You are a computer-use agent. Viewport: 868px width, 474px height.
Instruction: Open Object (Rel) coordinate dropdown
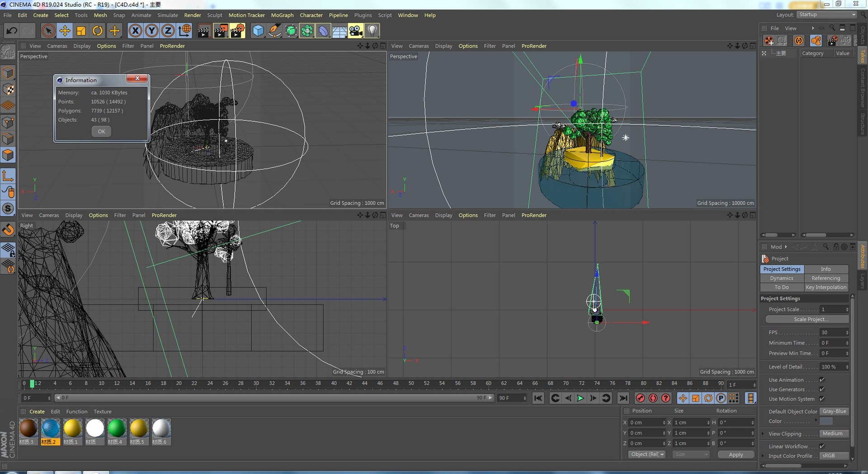pyautogui.click(x=647, y=455)
